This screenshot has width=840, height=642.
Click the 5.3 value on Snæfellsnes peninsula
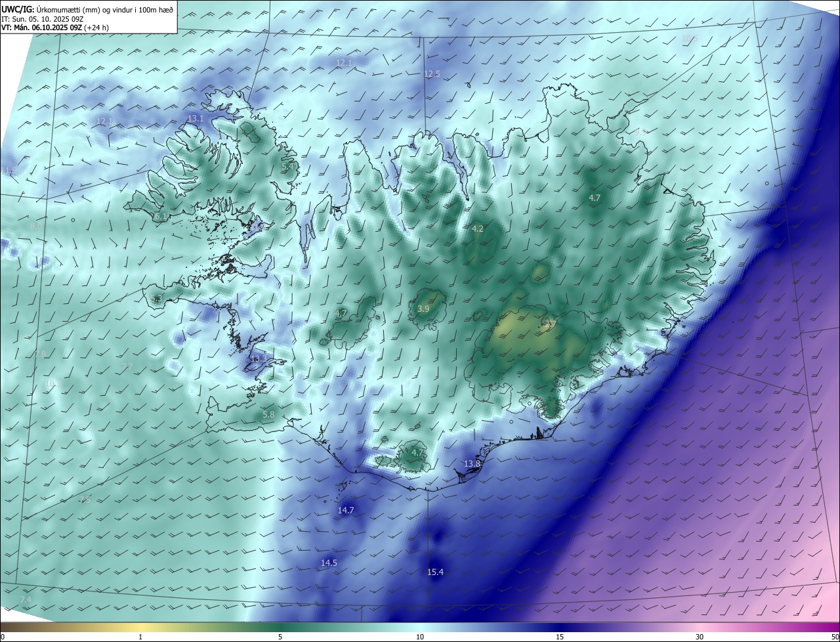point(156,299)
